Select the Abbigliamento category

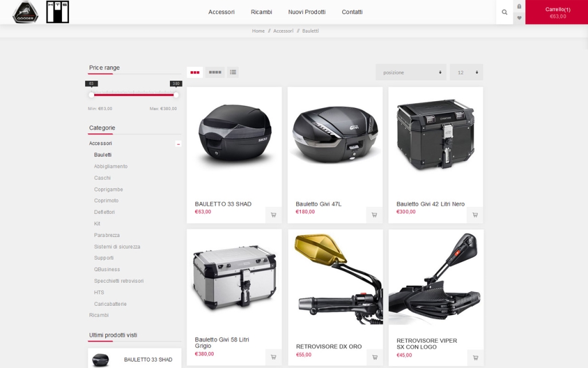pyautogui.click(x=111, y=166)
